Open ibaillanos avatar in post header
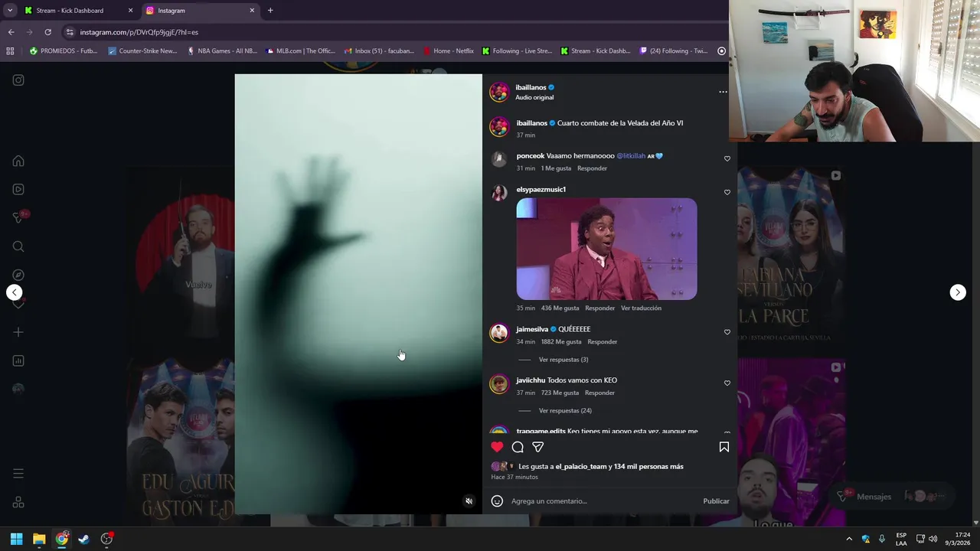 pos(499,92)
